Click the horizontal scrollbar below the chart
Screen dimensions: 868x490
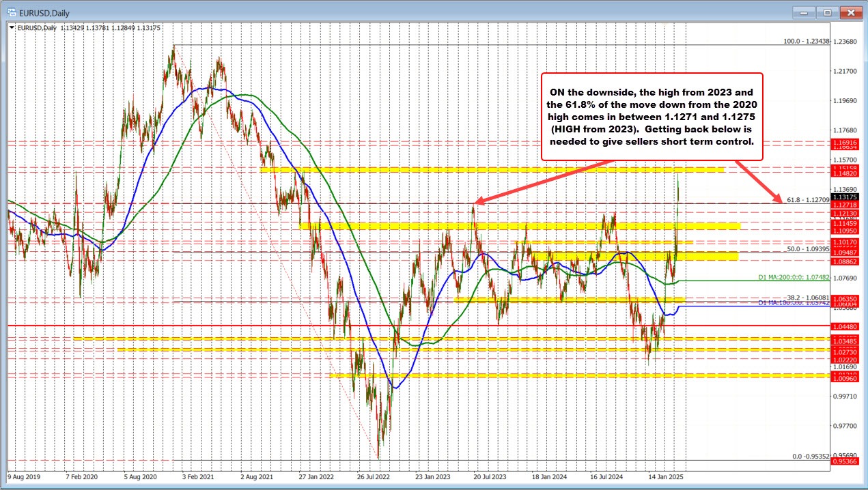click(434, 486)
